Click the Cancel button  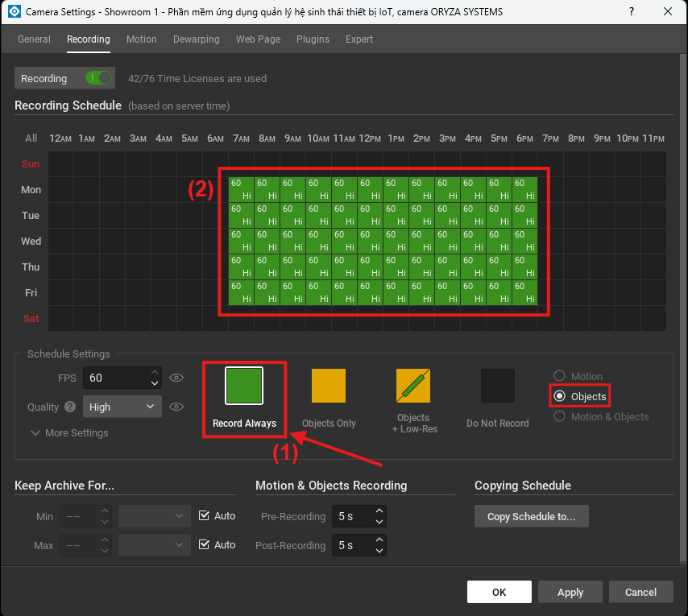click(x=640, y=592)
